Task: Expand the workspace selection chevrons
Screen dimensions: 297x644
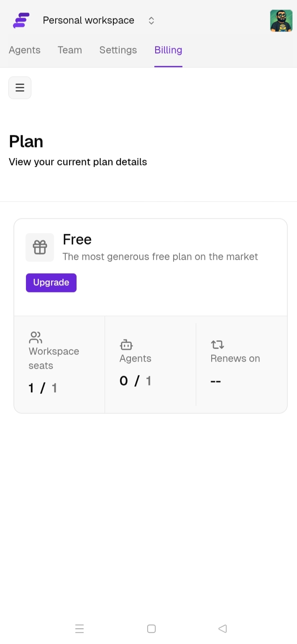Action: 151,20
